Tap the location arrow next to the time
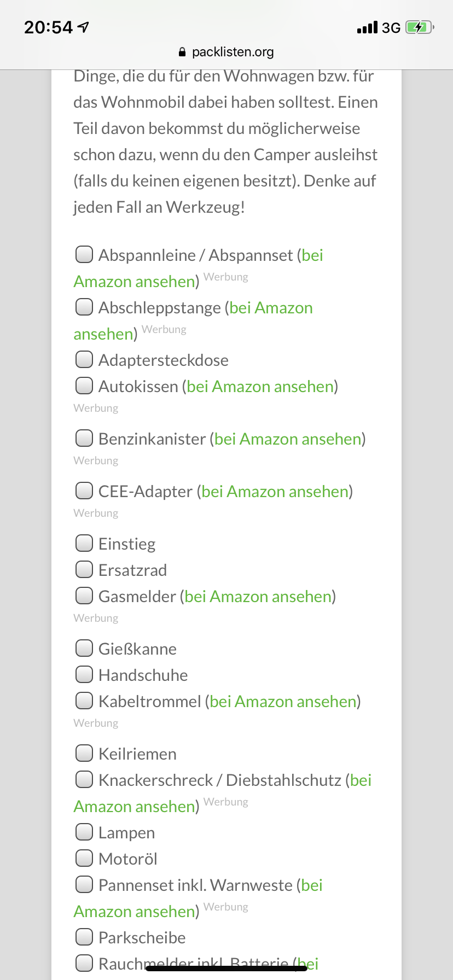 click(x=83, y=27)
